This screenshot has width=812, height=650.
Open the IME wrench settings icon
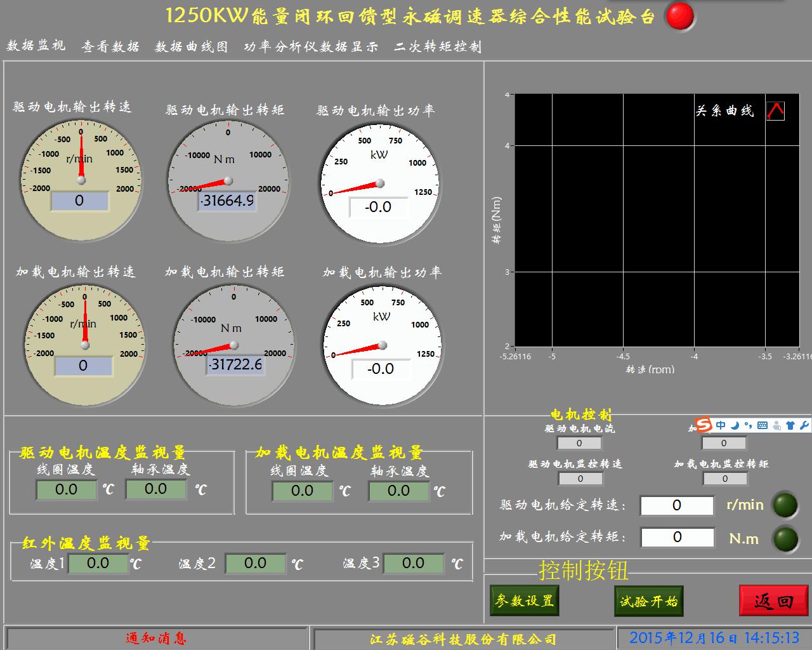pos(804,425)
